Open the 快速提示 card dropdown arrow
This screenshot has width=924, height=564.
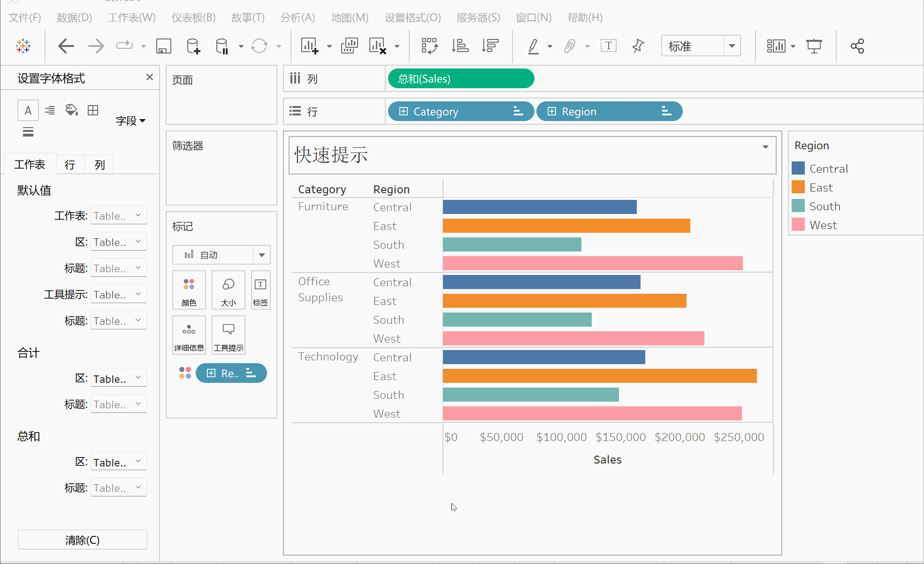(765, 147)
